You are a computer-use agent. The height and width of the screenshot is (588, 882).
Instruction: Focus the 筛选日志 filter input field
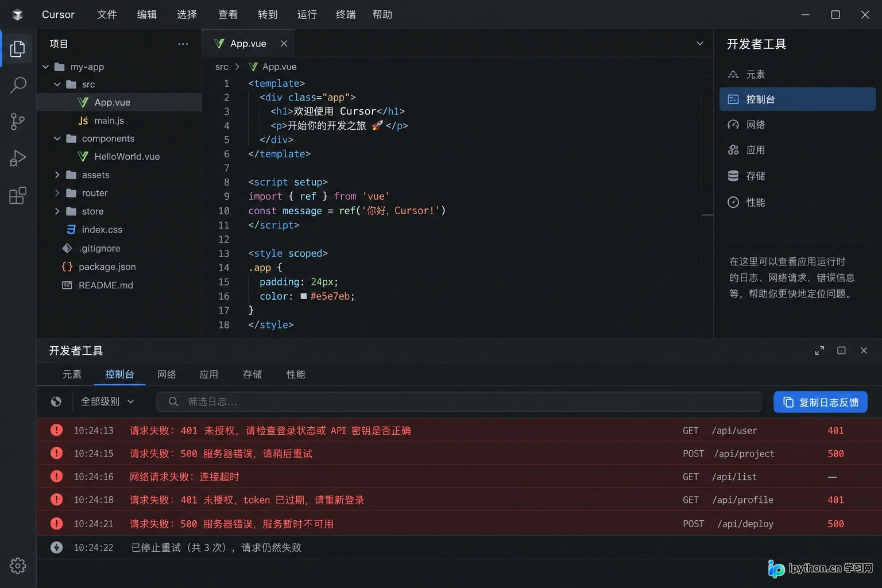[459, 402]
